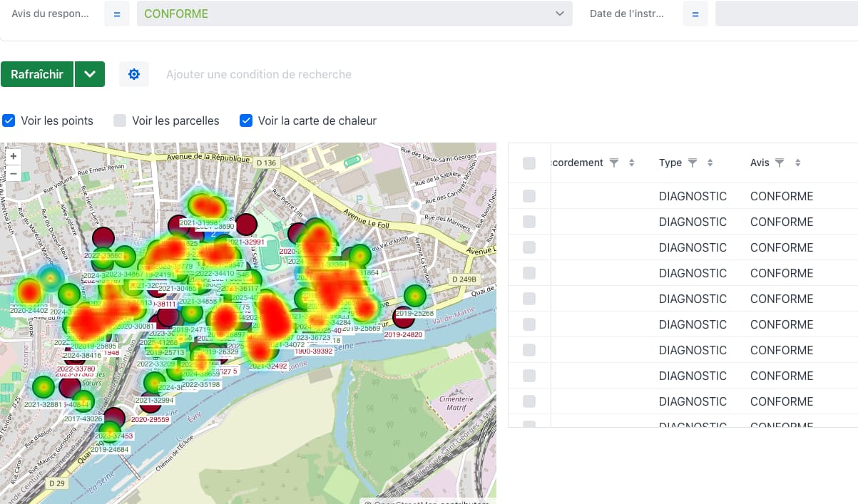Click the map zoom out (−) icon

pos(13,173)
